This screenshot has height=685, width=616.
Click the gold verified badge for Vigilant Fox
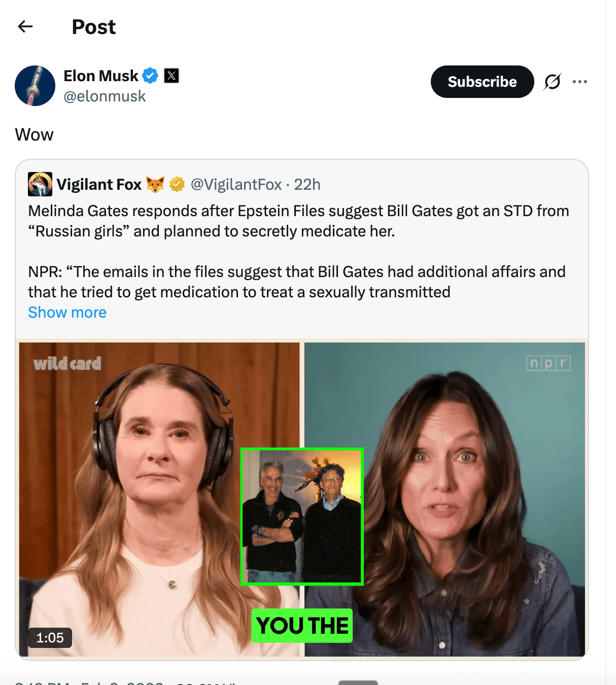(177, 184)
